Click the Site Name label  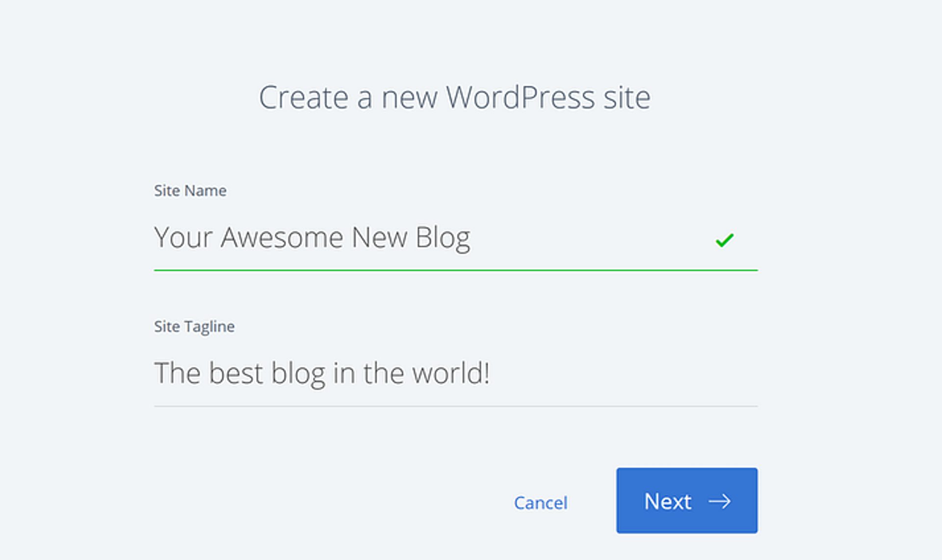coord(190,190)
